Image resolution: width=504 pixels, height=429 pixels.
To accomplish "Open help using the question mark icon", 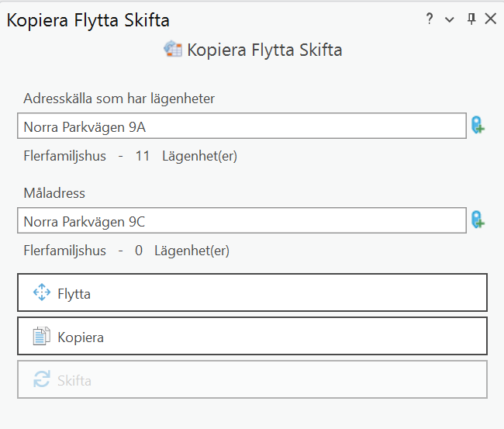I will click(x=430, y=19).
